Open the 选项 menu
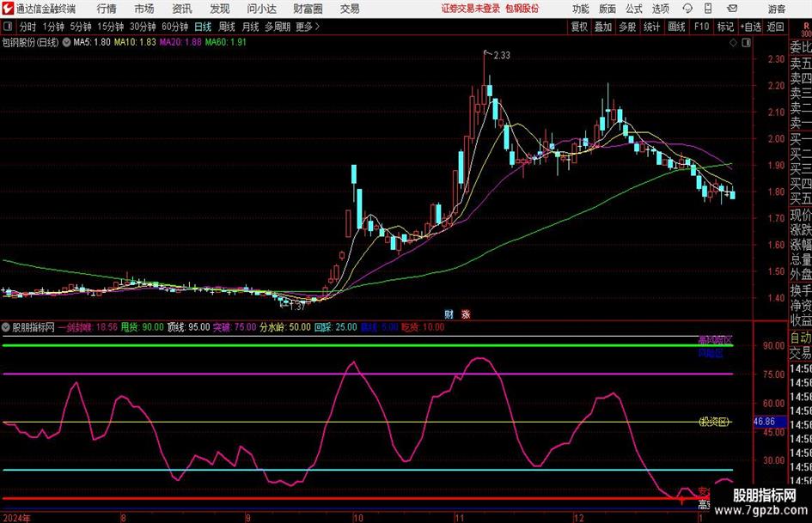Viewport: 812px width, 523px height. pyautogui.click(x=661, y=9)
